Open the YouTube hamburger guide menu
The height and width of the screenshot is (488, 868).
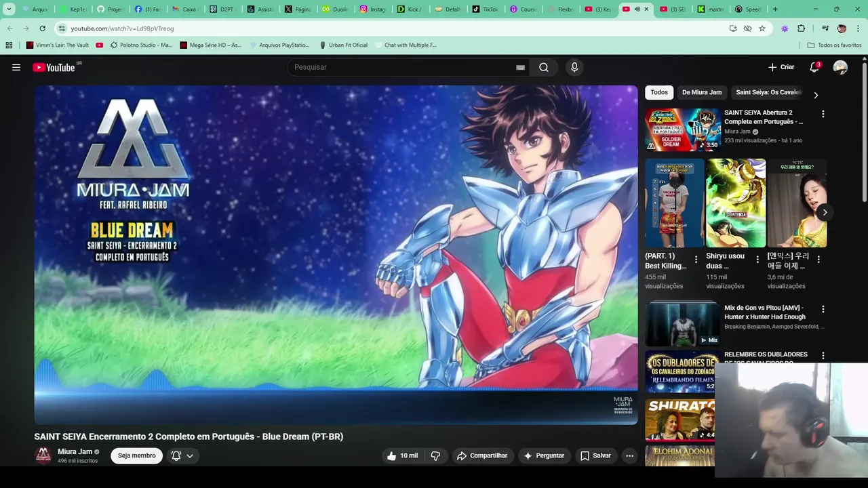[16, 67]
